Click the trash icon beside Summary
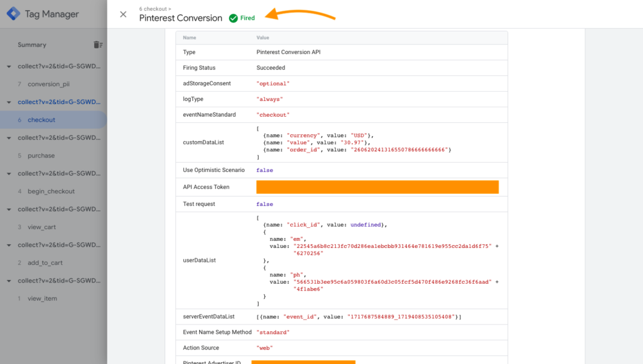 coord(98,45)
